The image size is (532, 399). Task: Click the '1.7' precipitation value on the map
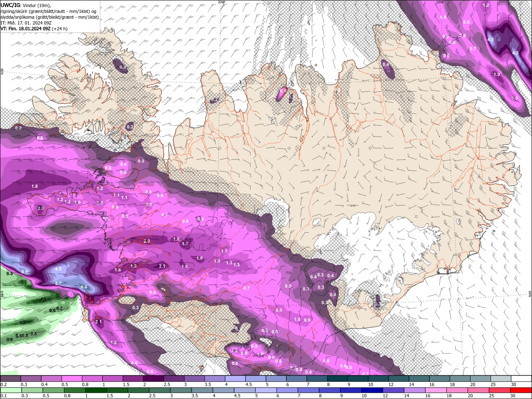[185, 244]
